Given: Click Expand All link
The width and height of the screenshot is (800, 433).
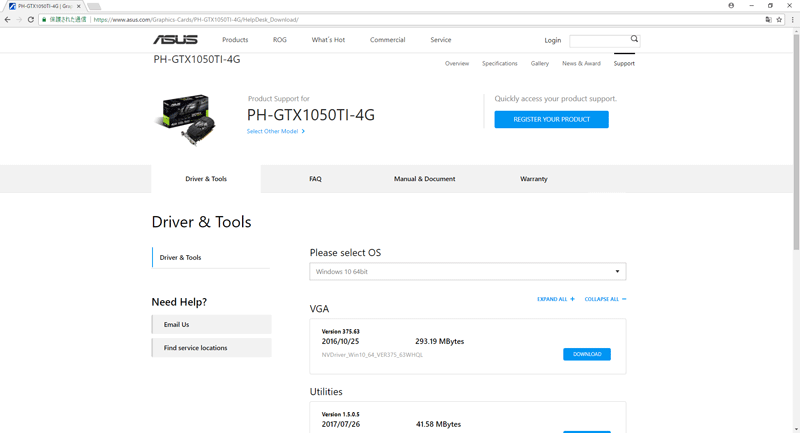Looking at the screenshot, I should click(x=556, y=299).
